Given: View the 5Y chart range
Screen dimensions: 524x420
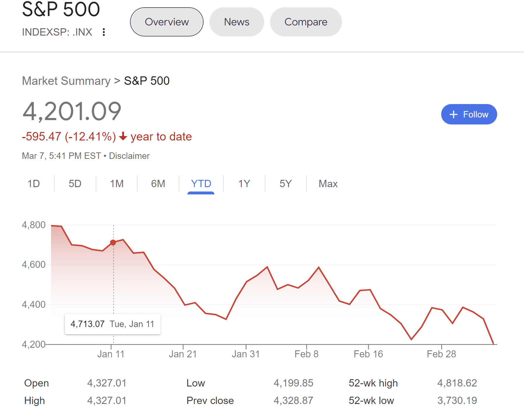Looking at the screenshot, I should pyautogui.click(x=285, y=184).
